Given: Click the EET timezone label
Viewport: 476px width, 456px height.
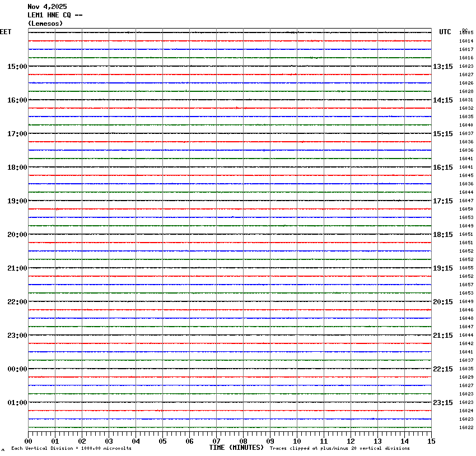Looking at the screenshot, I should tap(6, 32).
